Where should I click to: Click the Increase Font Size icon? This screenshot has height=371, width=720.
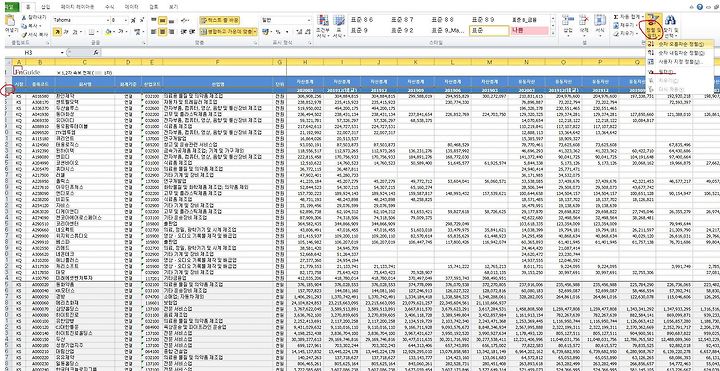(133, 20)
